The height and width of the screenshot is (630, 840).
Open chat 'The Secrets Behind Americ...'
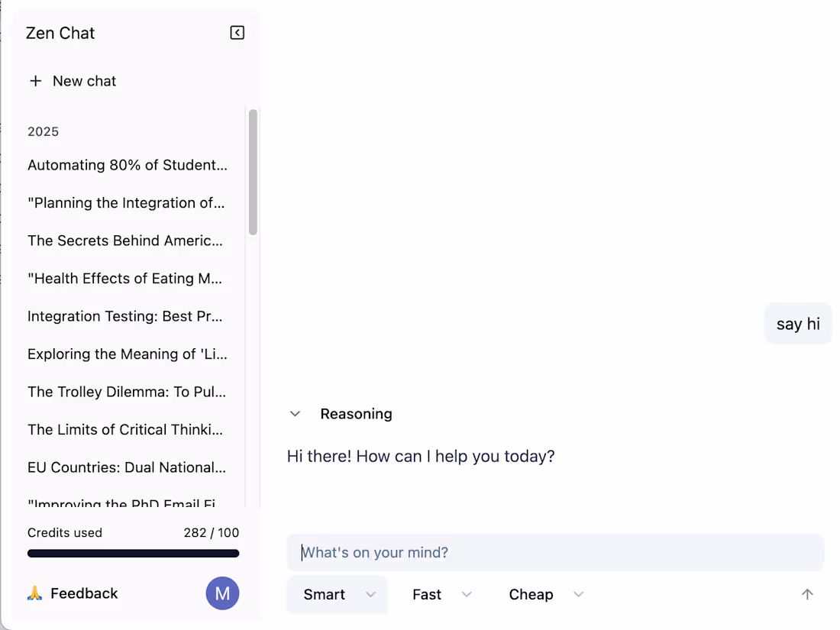coord(125,241)
